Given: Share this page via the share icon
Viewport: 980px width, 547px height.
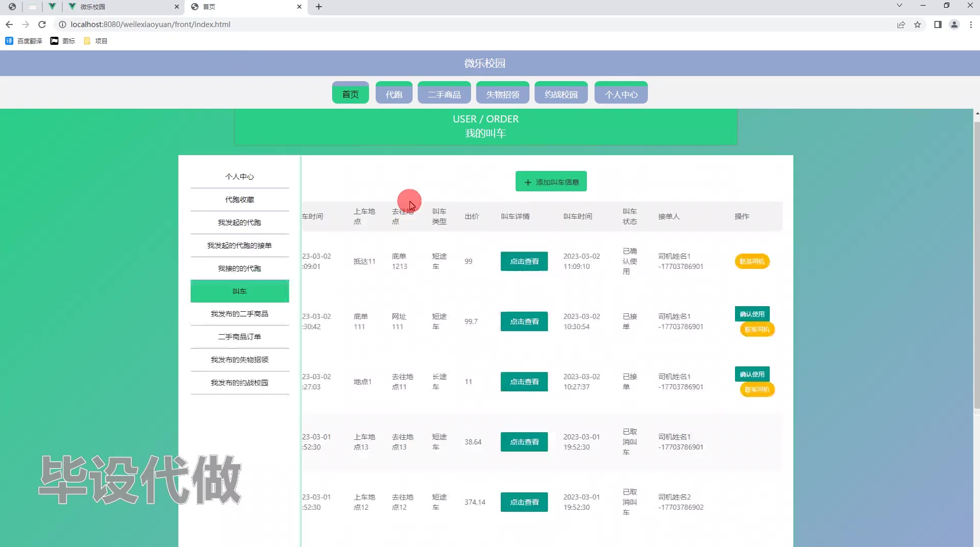Looking at the screenshot, I should (901, 24).
